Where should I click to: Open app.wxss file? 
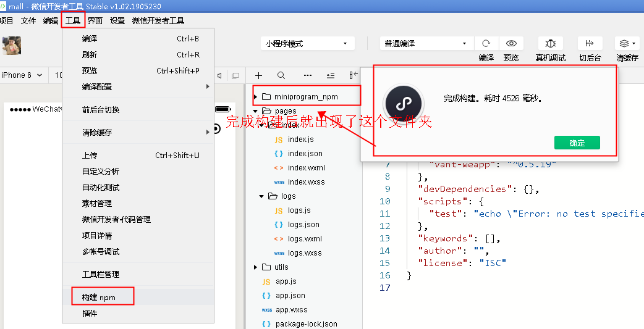click(291, 310)
